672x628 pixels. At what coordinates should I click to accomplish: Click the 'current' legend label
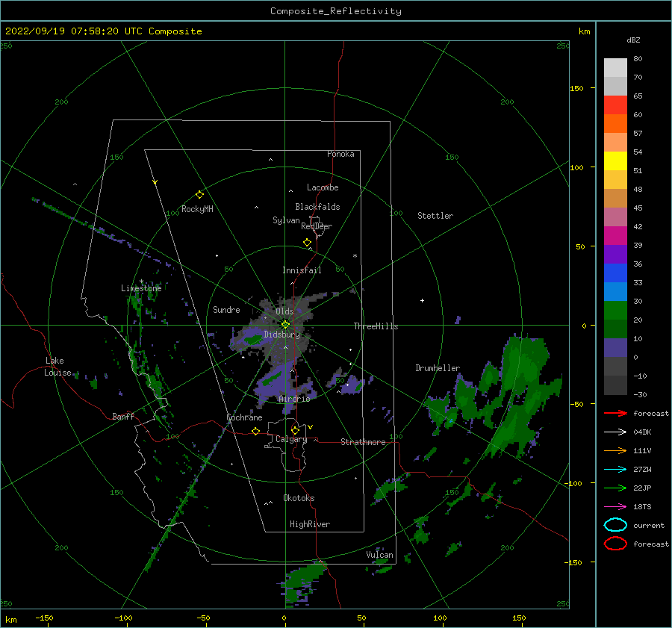(649, 525)
